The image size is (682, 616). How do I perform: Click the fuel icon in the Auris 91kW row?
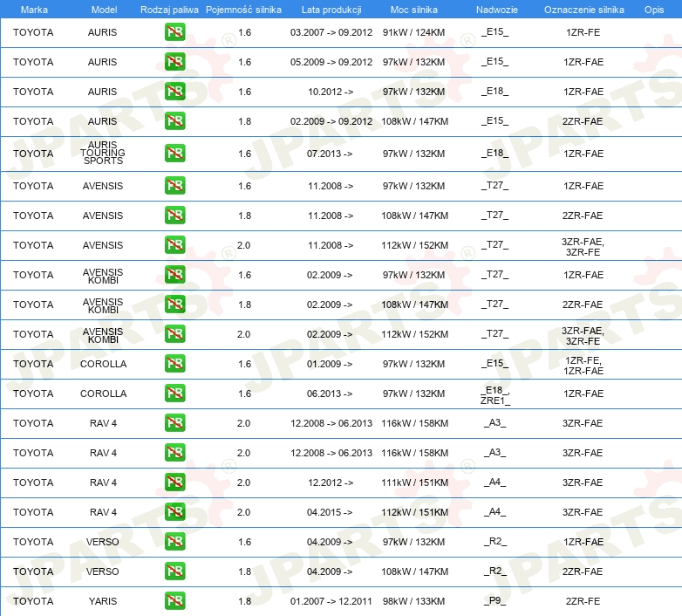click(x=174, y=32)
